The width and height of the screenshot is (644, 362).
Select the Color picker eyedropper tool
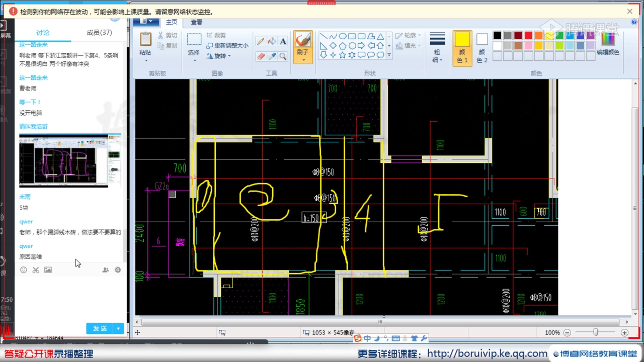tap(272, 56)
